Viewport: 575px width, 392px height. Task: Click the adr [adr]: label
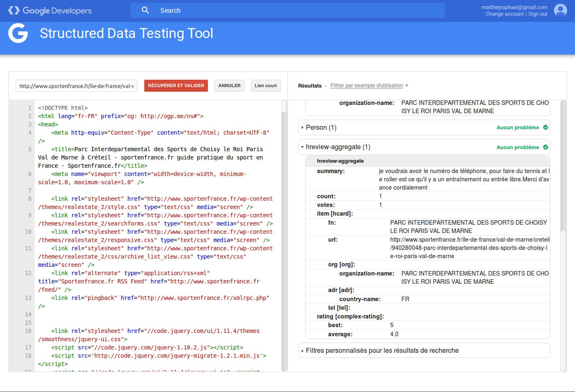tap(341, 290)
